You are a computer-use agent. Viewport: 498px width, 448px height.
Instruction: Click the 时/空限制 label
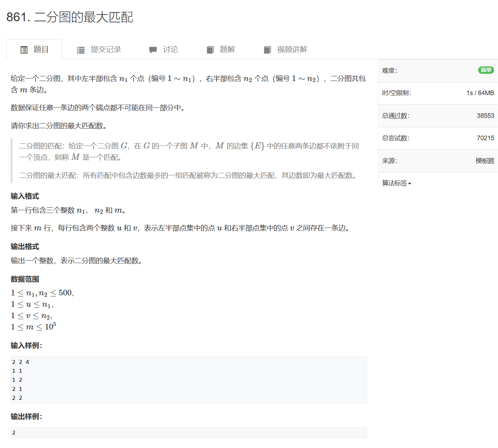pyautogui.click(x=397, y=93)
